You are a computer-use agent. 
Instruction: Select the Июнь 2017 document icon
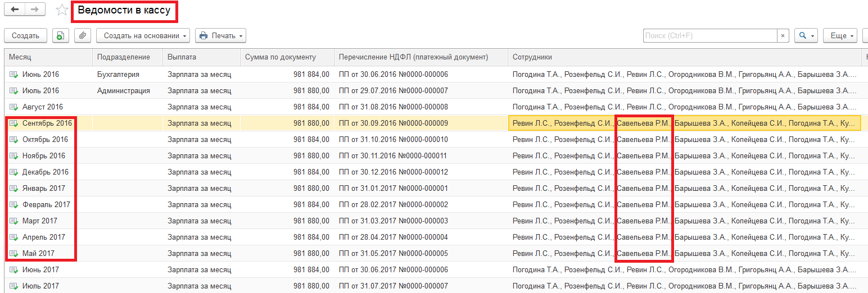tap(13, 269)
